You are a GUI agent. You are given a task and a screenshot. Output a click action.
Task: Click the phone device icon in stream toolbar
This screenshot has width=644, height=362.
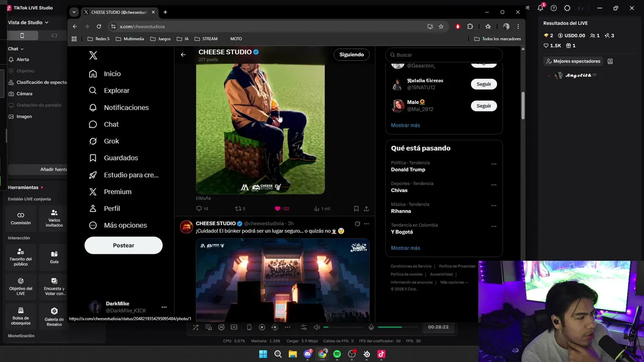tap(249, 327)
